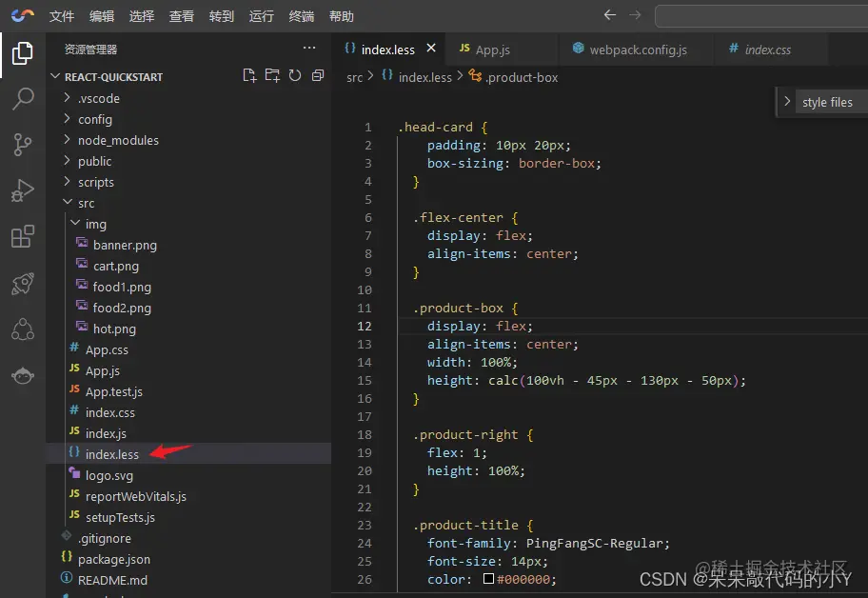Click .product-box in the breadcrumb
868x598 pixels.
522,77
